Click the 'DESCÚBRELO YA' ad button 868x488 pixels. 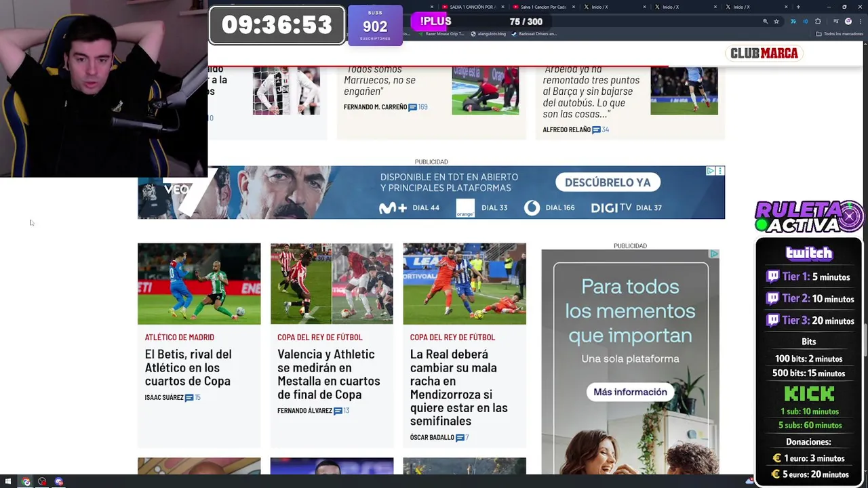click(608, 182)
